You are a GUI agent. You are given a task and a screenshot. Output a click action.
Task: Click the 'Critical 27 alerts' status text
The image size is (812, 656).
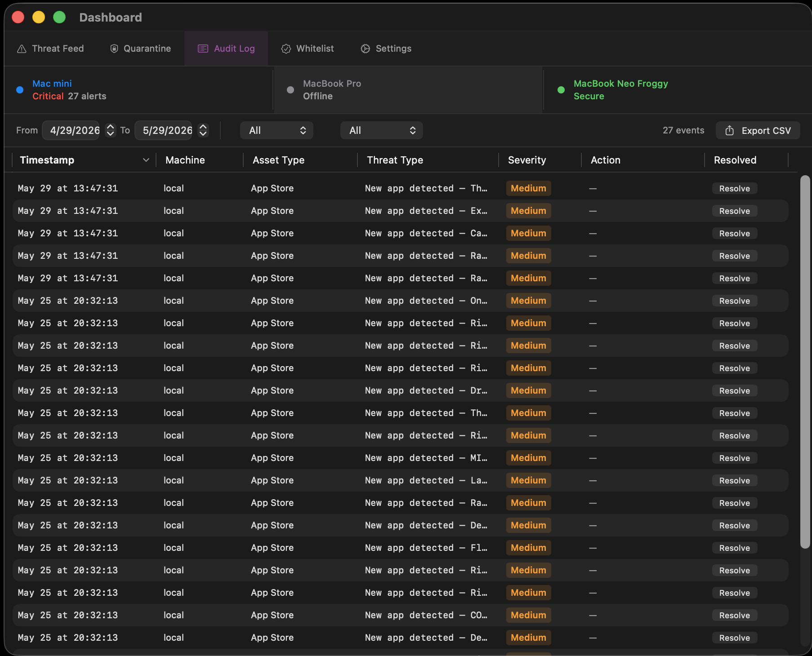pos(69,96)
